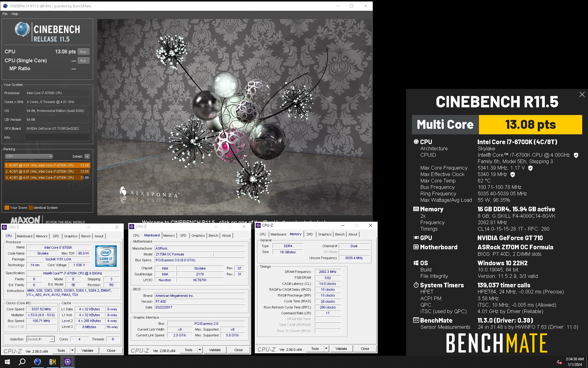Click muted volume tray icon
Viewport: 588px width, 368px height.
click(x=559, y=362)
